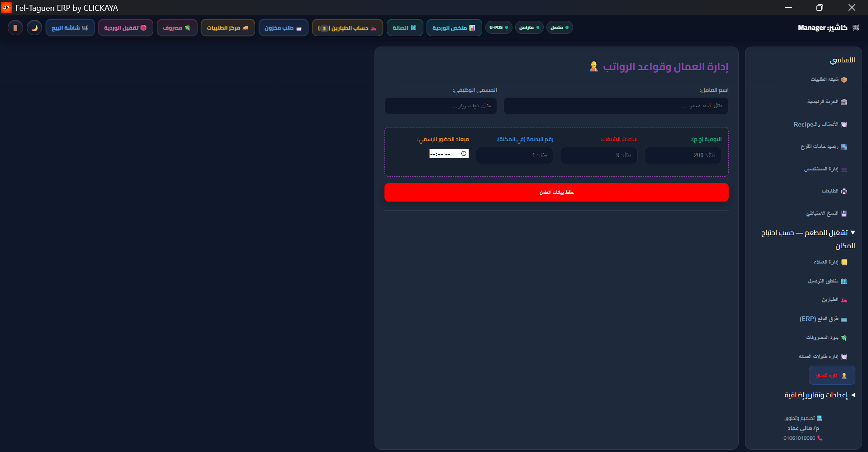Image resolution: width=868 pixels, height=452 pixels.
Task: Click the phone number 01061019080
Action: coord(799,438)
